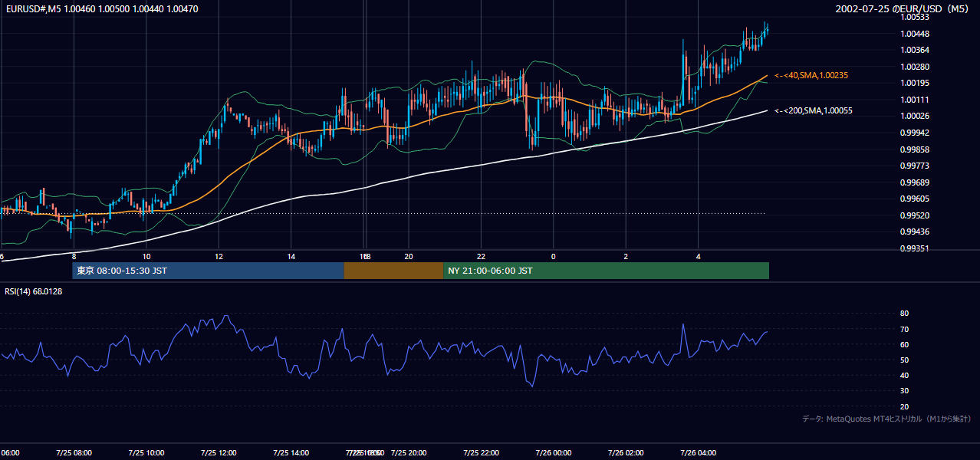Click the 7/25 14:00 bottom time label
The height and width of the screenshot is (460, 980).
(291, 453)
